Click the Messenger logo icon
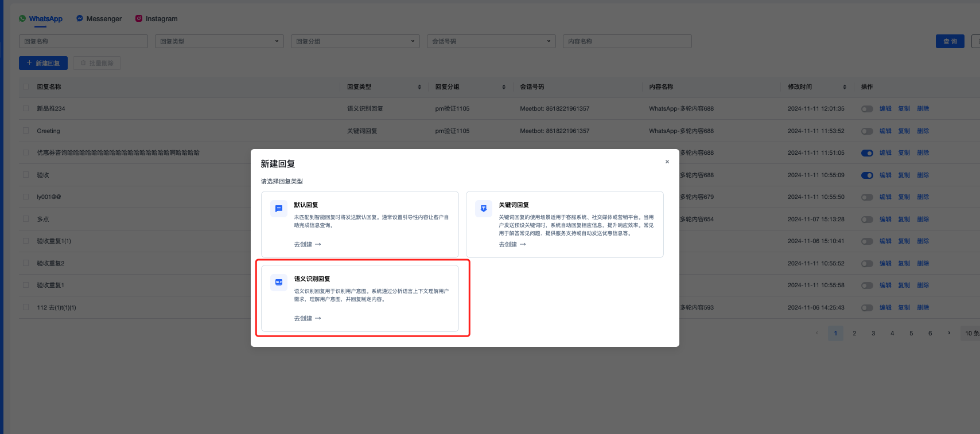 pyautogui.click(x=80, y=18)
